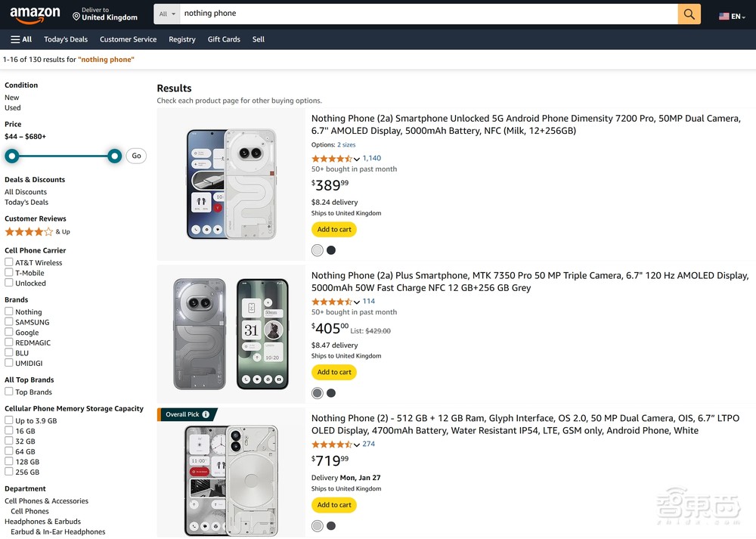Go to Today's Deals in navigation
The image size is (756, 539).
(x=66, y=39)
